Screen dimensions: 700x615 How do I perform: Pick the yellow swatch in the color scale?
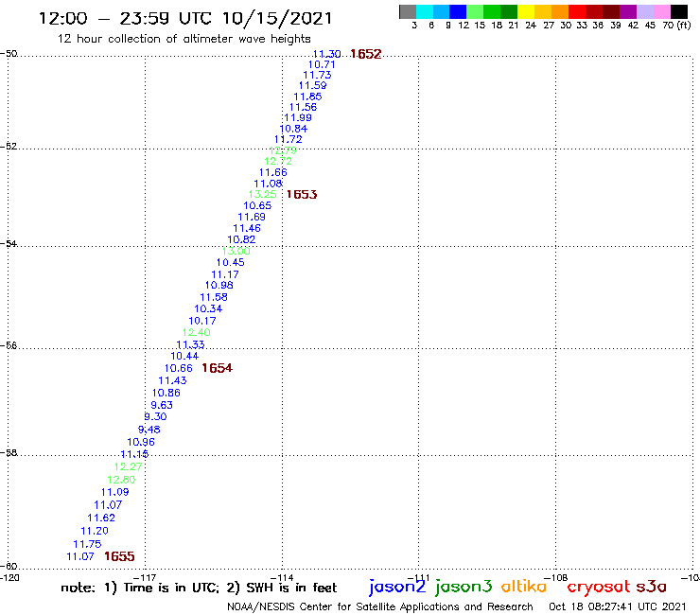526,11
